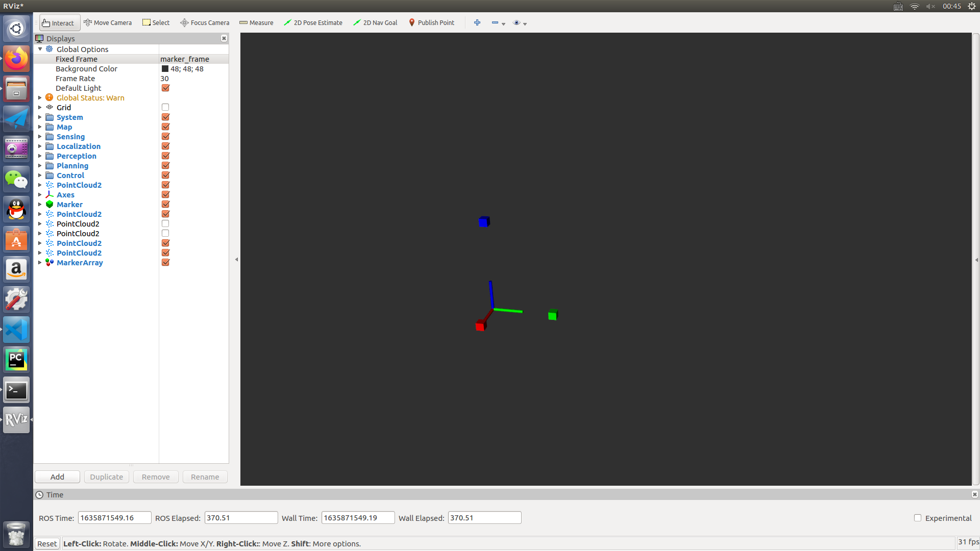Expand the Perception folder tree item

[40, 156]
